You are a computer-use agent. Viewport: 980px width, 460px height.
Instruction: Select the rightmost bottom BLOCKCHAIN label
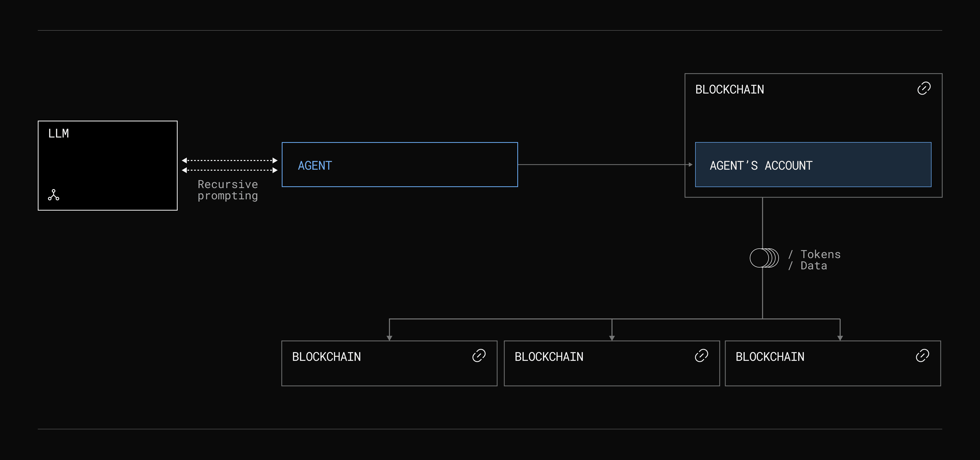(x=770, y=357)
